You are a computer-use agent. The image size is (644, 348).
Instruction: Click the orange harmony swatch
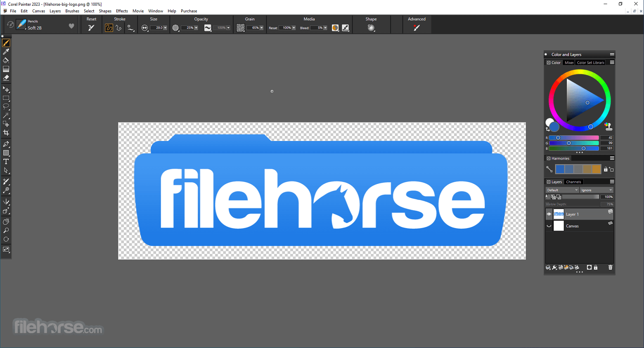[596, 169]
